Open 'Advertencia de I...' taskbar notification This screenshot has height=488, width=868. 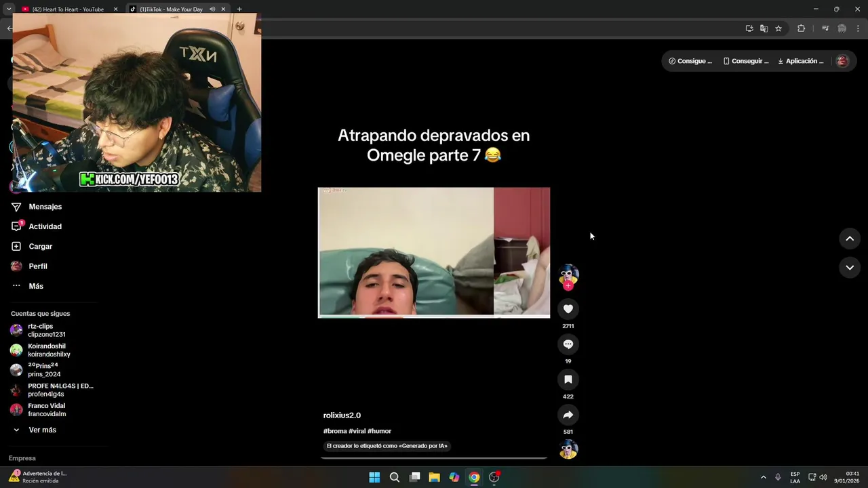point(38,477)
